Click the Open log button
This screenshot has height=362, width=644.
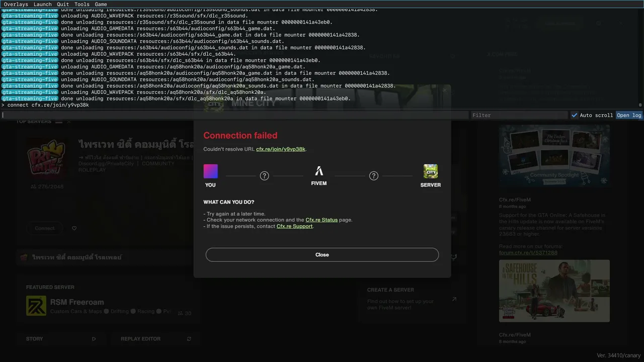coord(629,115)
